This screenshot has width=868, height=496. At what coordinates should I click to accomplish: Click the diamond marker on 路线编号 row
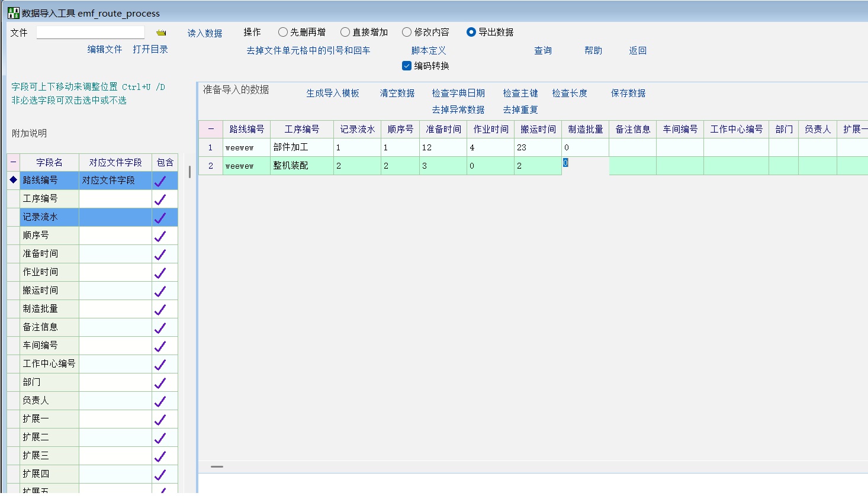click(x=13, y=180)
